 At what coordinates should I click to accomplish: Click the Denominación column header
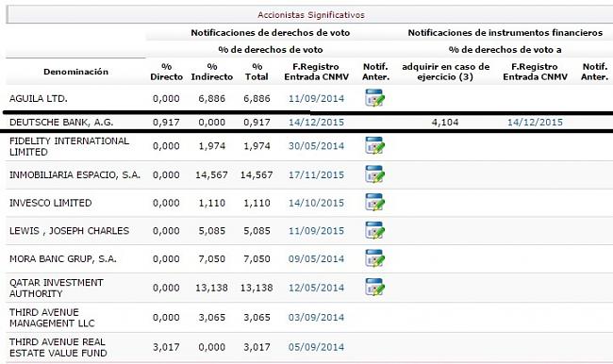coord(75,72)
